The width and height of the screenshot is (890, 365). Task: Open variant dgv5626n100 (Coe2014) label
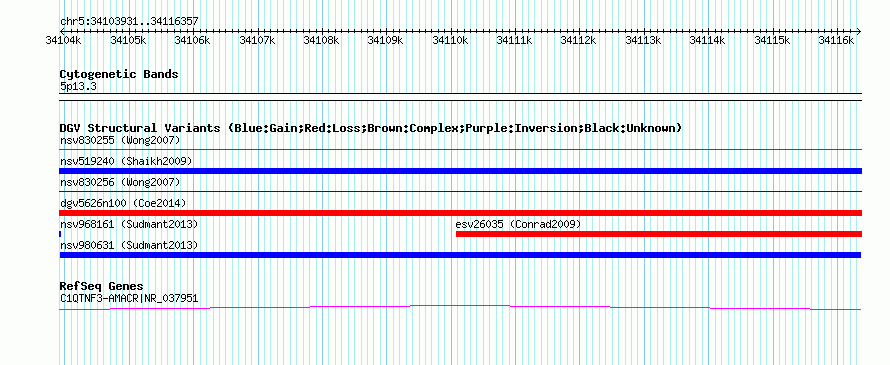123,203
